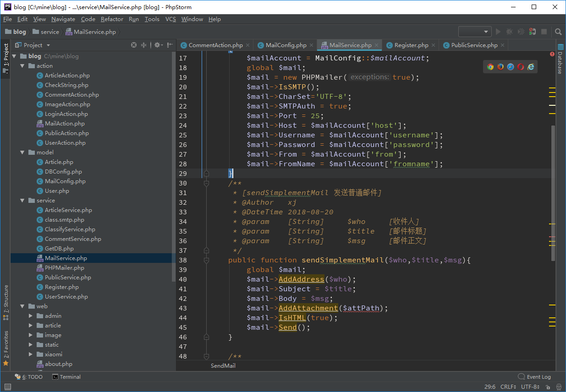This screenshot has height=392, width=566.
Task: Click the Stop button in toolbar
Action: [544, 32]
